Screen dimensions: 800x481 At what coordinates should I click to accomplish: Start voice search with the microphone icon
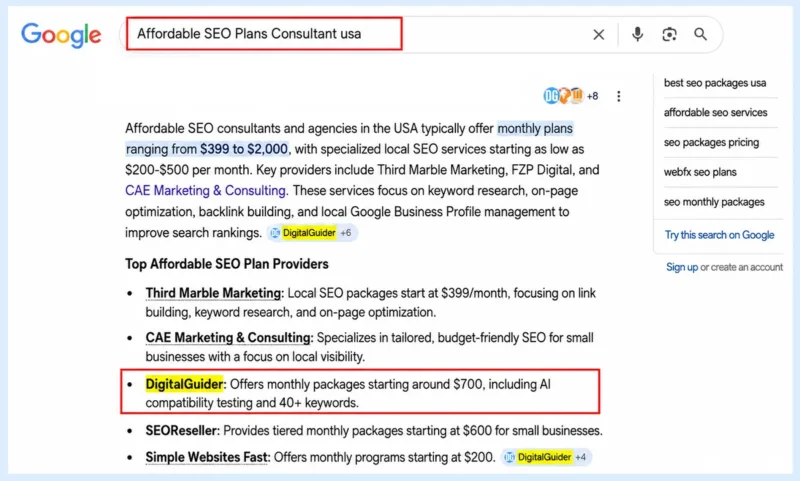coord(637,34)
